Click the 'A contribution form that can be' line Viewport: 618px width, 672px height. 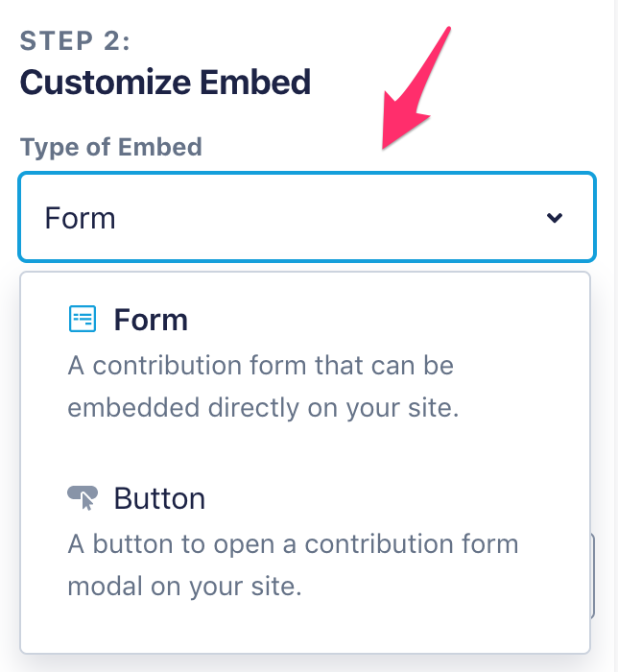pyautogui.click(x=261, y=366)
